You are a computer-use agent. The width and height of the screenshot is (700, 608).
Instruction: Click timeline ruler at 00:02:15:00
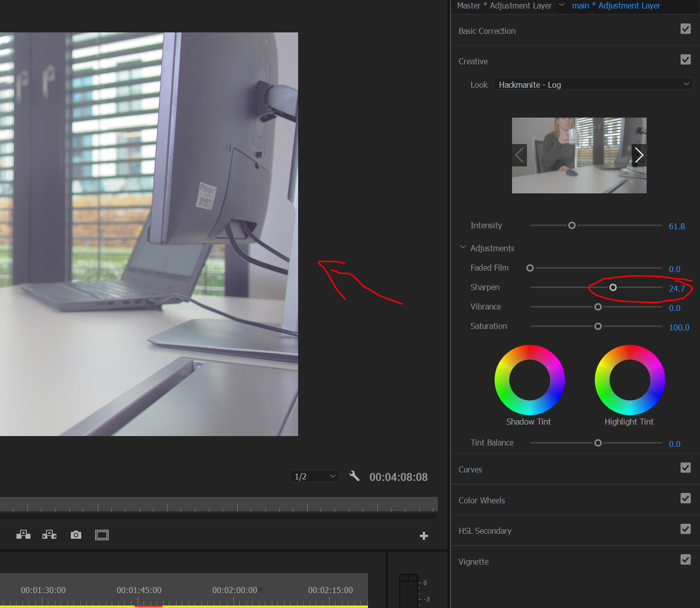tap(331, 590)
